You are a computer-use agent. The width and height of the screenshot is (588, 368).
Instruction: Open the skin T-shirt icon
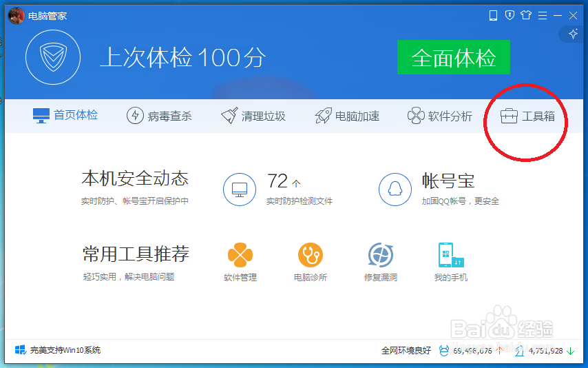click(x=526, y=15)
